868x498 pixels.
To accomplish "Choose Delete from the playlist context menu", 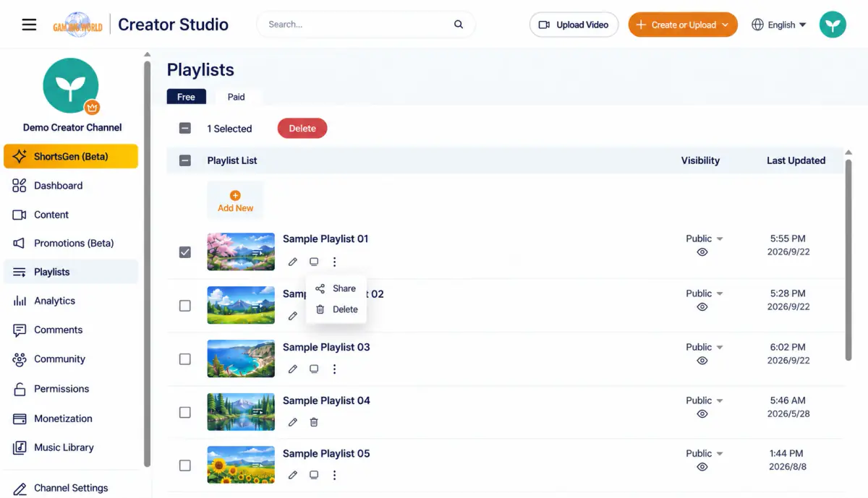I will [336, 309].
